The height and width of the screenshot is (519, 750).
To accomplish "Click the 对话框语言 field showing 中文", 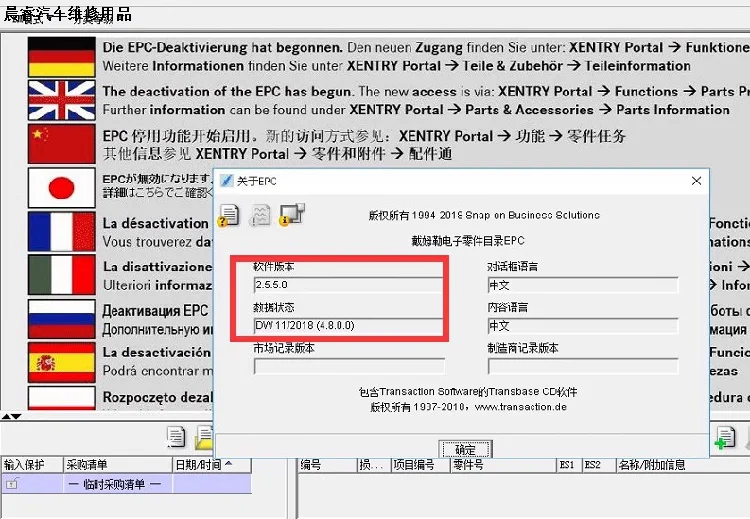I will pyautogui.click(x=583, y=285).
